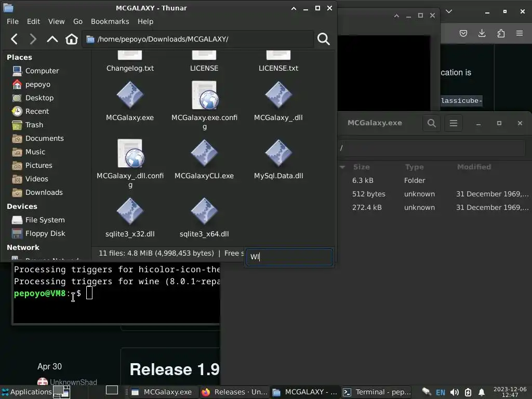Viewport: 532px width, 399px height.
Task: Click archive window location field
Action: click(x=432, y=148)
